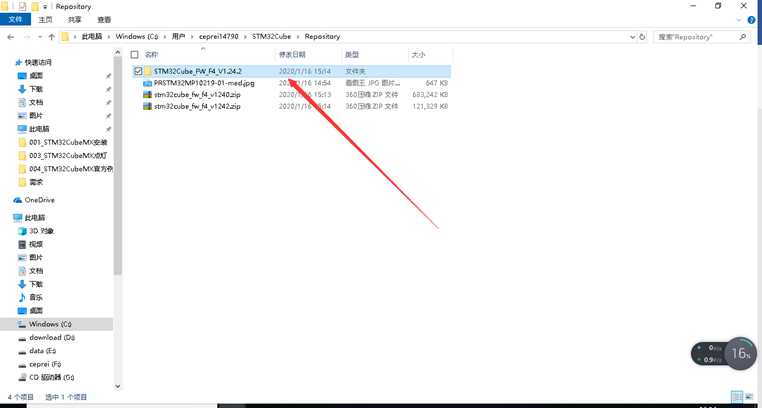Click the OneDrive cloud icon
This screenshot has height=408, width=762.
tap(18, 200)
